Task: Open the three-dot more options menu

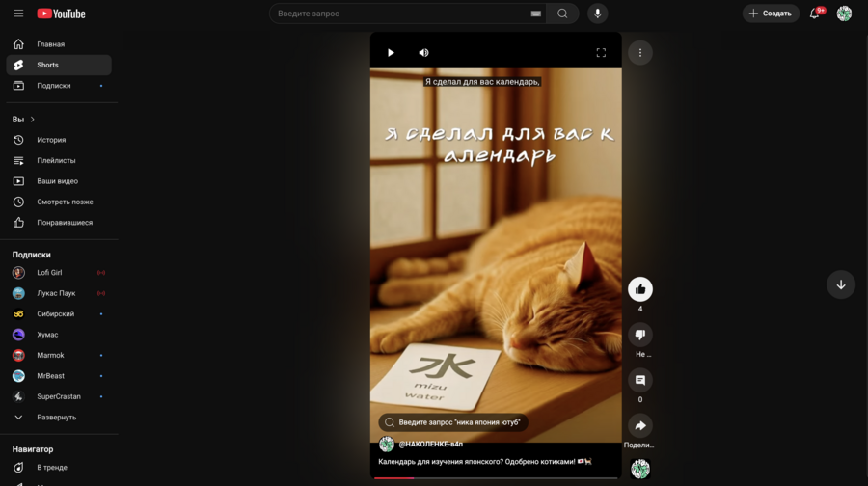Action: (640, 53)
